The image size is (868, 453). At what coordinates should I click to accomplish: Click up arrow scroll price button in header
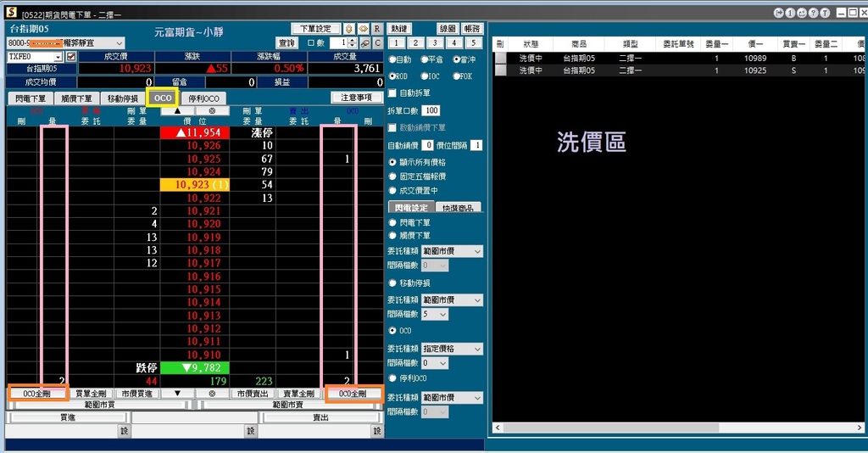tap(177, 111)
